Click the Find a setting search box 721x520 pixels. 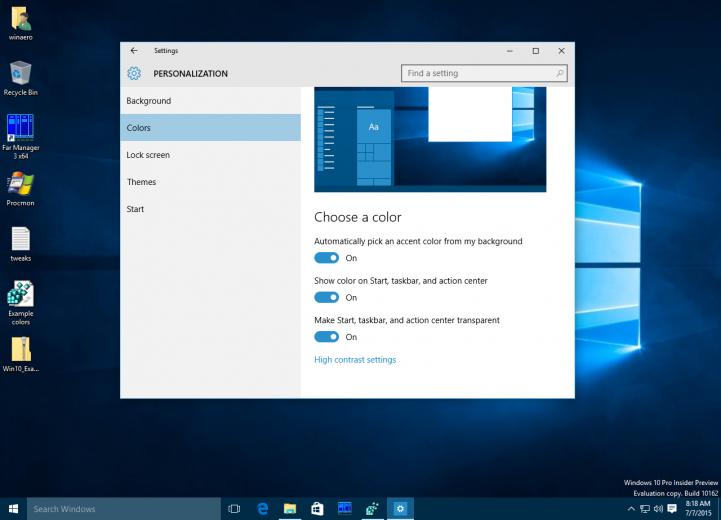484,73
